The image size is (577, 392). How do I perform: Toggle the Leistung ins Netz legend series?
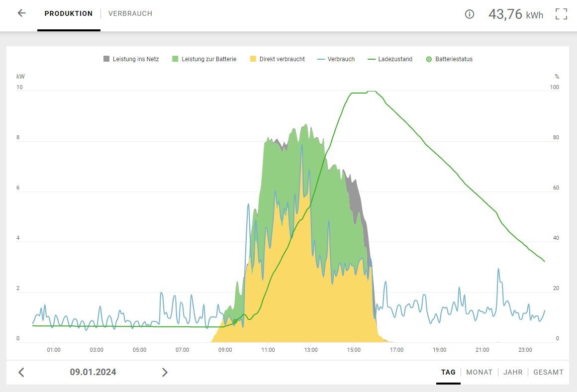131,59
